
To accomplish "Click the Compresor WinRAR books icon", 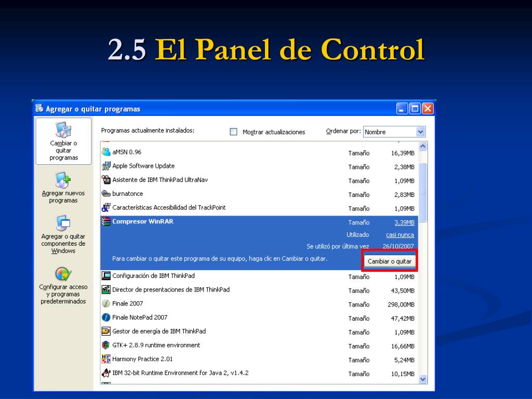I will (106, 221).
